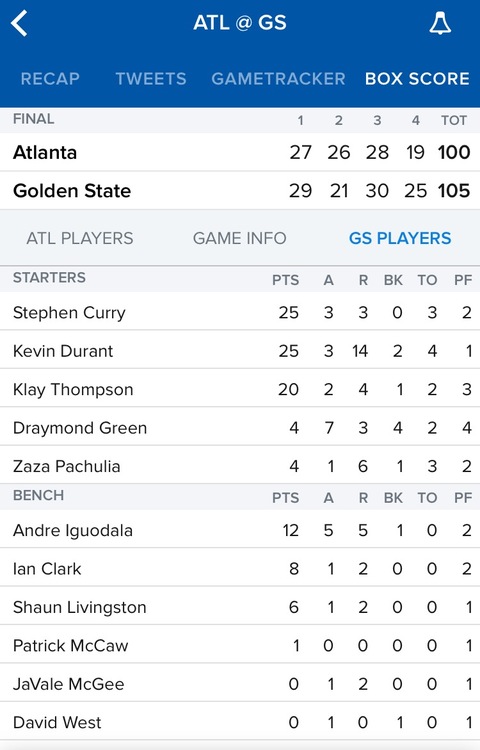480x750 pixels.
Task: Tap Zaza Pachulia's row
Action: click(240, 466)
